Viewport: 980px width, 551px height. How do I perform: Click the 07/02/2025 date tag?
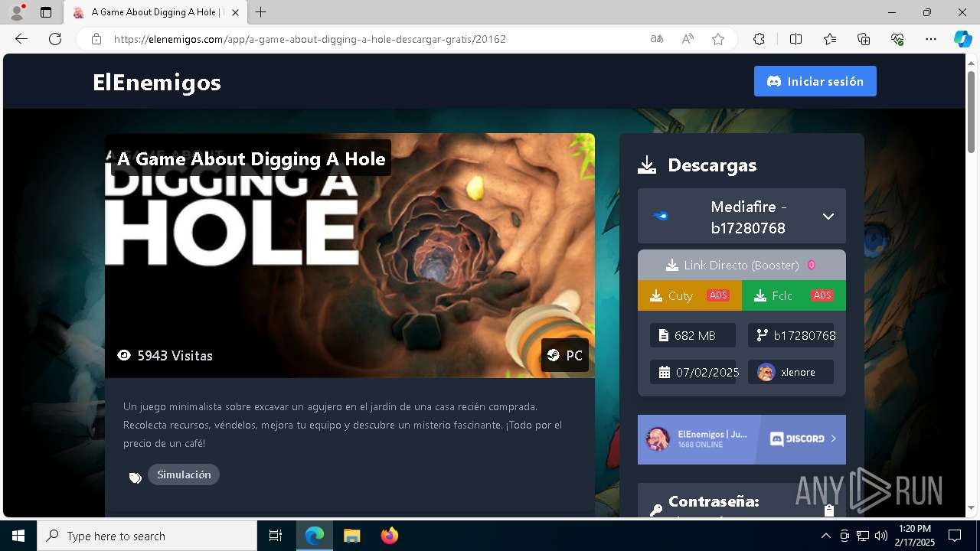(x=693, y=372)
